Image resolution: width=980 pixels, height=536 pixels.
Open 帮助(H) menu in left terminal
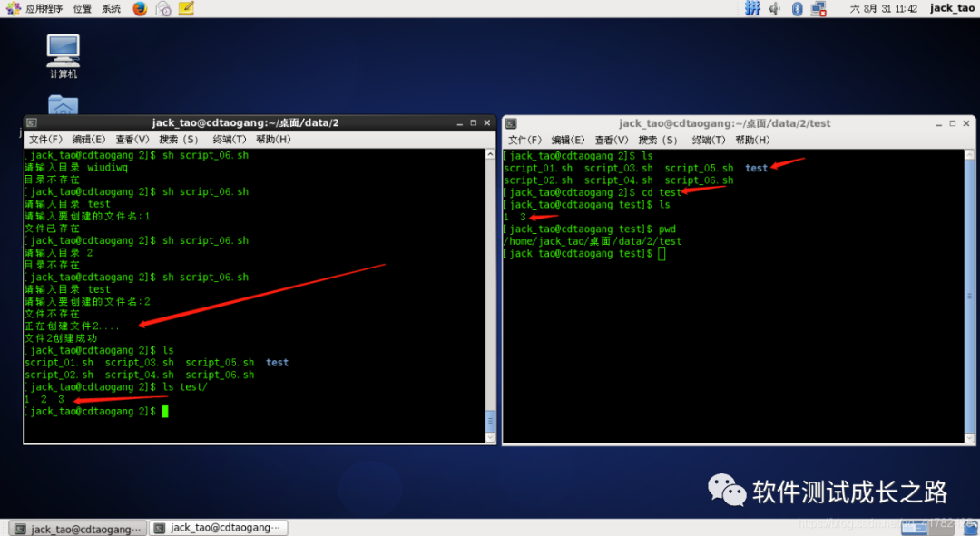[273, 140]
